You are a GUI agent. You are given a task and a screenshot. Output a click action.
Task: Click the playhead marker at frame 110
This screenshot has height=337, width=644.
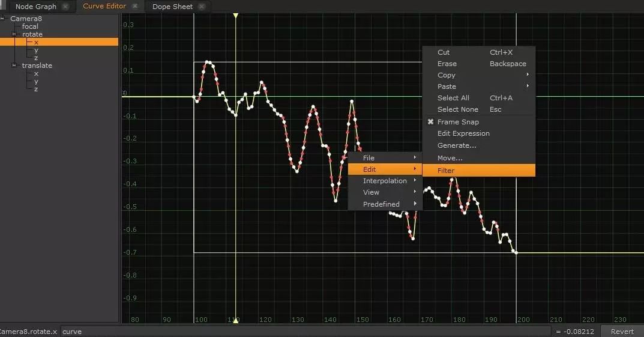point(236,16)
